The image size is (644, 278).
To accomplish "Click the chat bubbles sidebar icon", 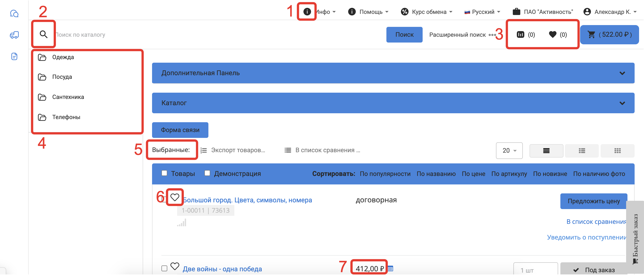I will point(14,13).
